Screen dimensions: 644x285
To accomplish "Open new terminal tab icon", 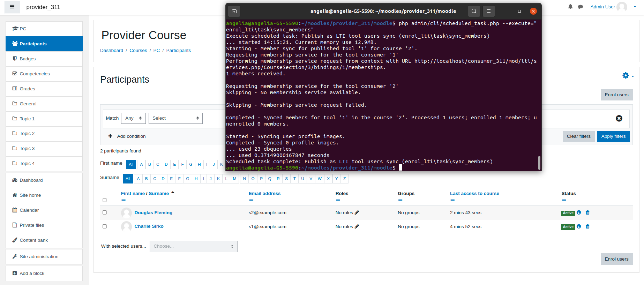I will [234, 11].
